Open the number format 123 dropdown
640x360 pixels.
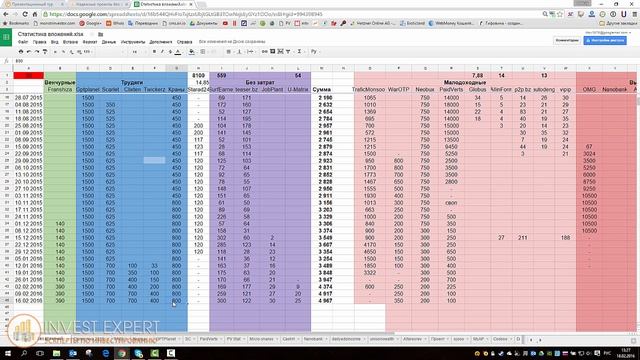pyautogui.click(x=87, y=51)
